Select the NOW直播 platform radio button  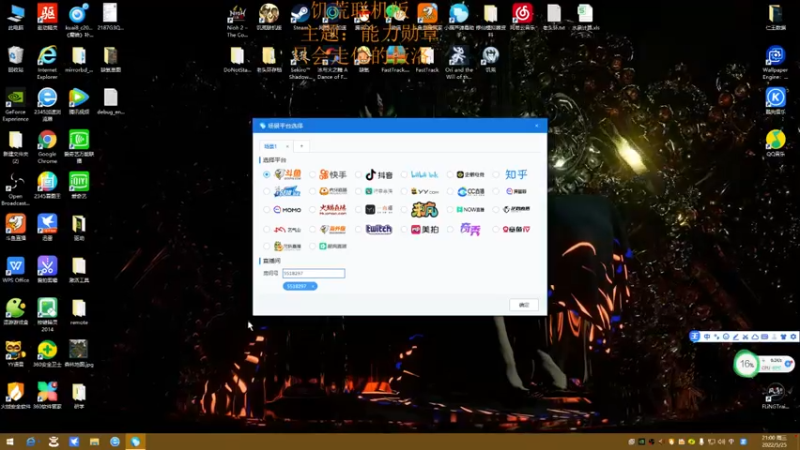tap(450, 210)
